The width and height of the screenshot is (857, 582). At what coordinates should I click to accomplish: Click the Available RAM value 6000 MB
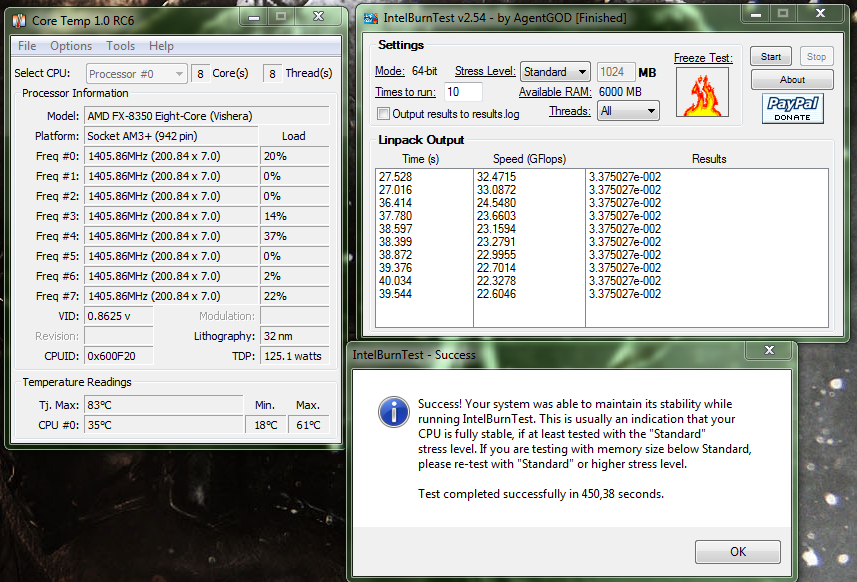(x=620, y=92)
